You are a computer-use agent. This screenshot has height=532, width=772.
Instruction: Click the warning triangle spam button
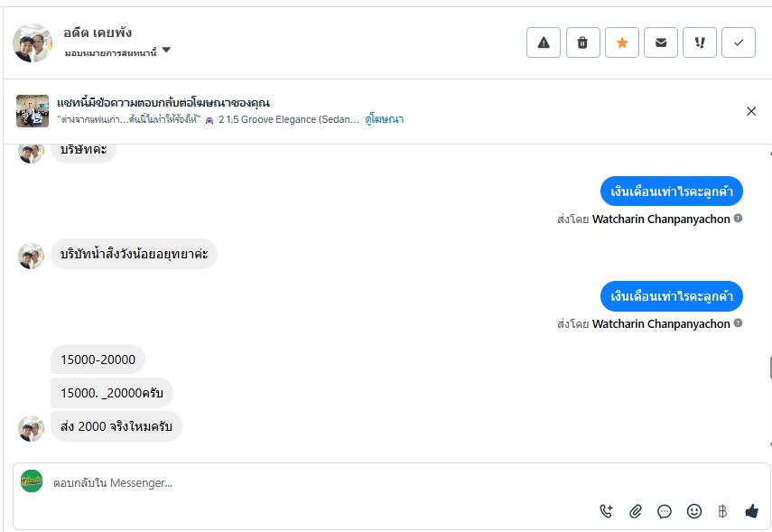544,42
